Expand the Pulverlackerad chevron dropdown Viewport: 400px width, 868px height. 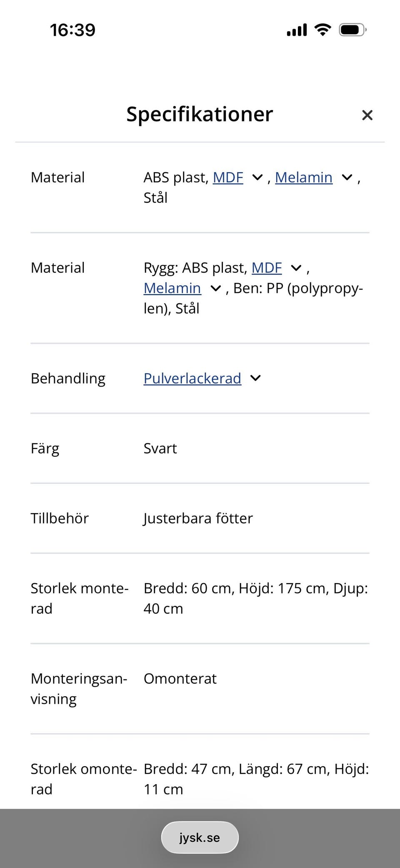click(255, 378)
